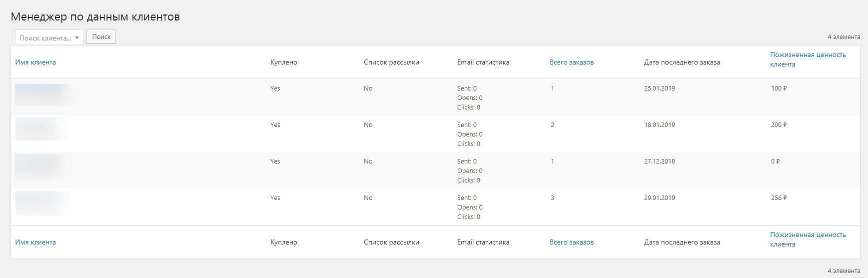Click footer Имя клиента sort link
Screen dimensions: 868x278
pos(35,242)
